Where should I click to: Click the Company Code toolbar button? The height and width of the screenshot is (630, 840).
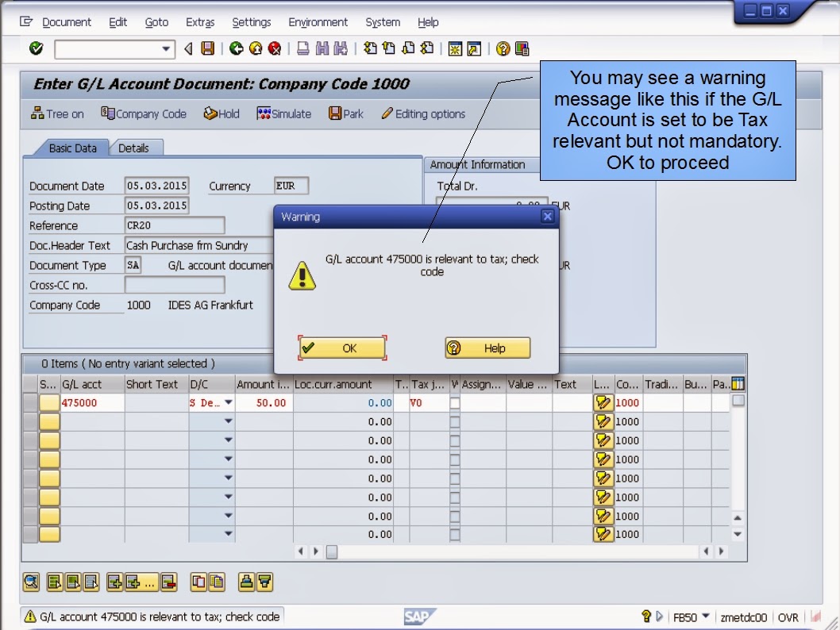point(143,113)
